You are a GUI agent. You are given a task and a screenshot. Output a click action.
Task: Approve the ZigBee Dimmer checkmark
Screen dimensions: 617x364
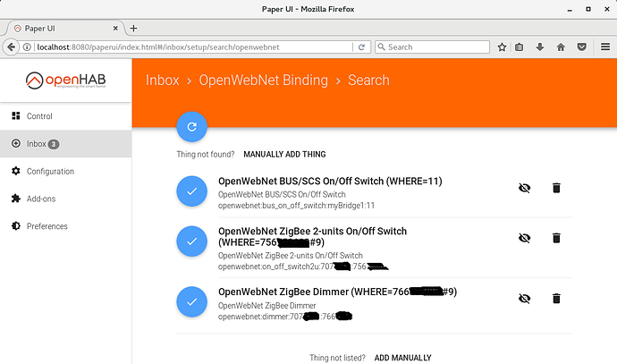pos(191,301)
